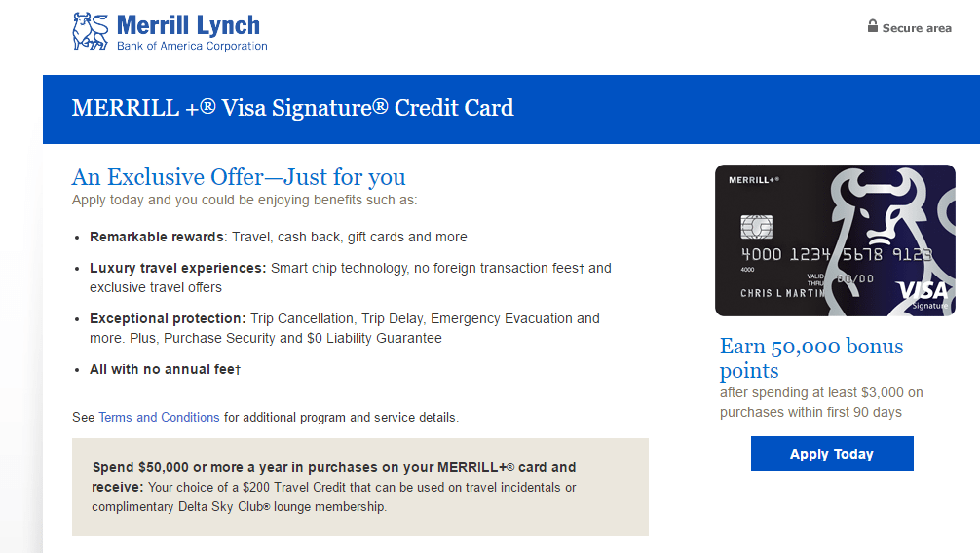Click the Remarkable rewards bullet item

(279, 237)
